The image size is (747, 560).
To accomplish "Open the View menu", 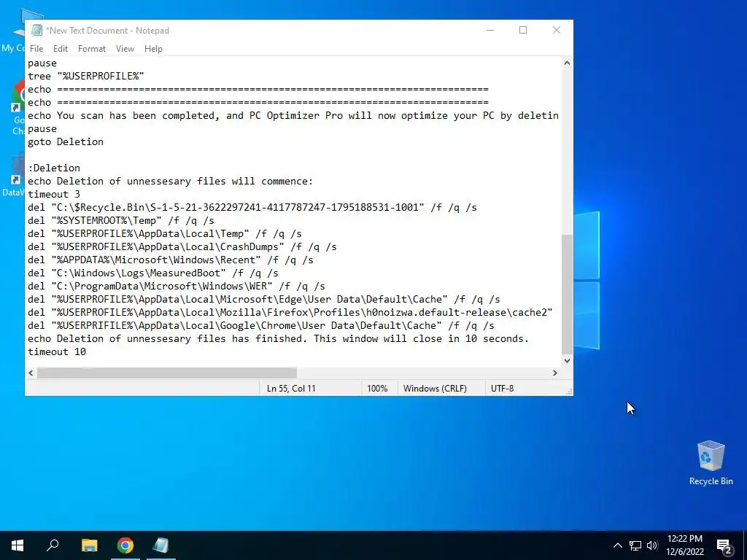I will (x=125, y=49).
